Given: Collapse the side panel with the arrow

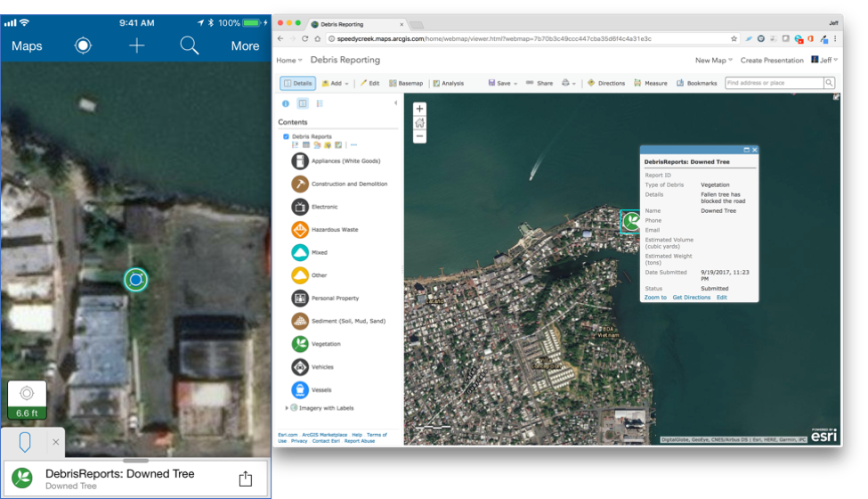Looking at the screenshot, I should click(395, 103).
